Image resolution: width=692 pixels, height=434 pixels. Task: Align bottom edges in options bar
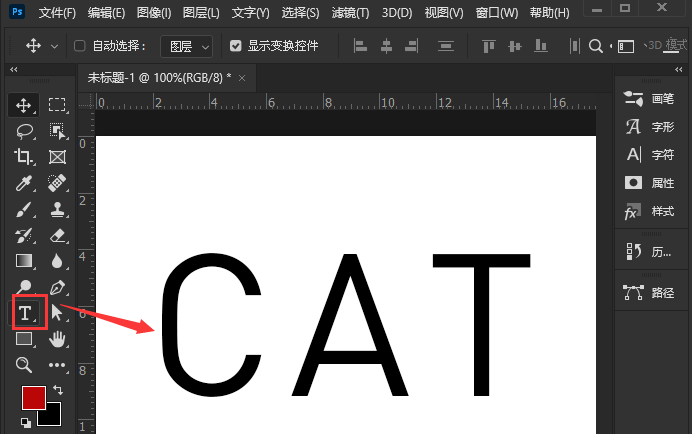(x=541, y=46)
